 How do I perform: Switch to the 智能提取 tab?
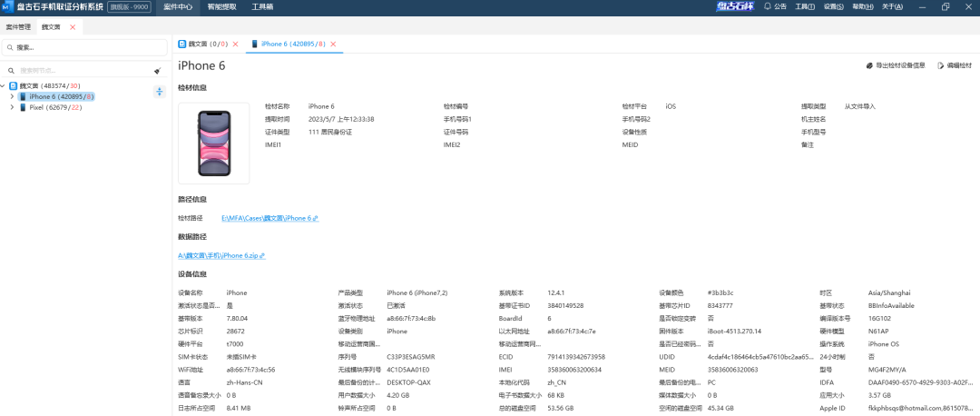(x=222, y=7)
